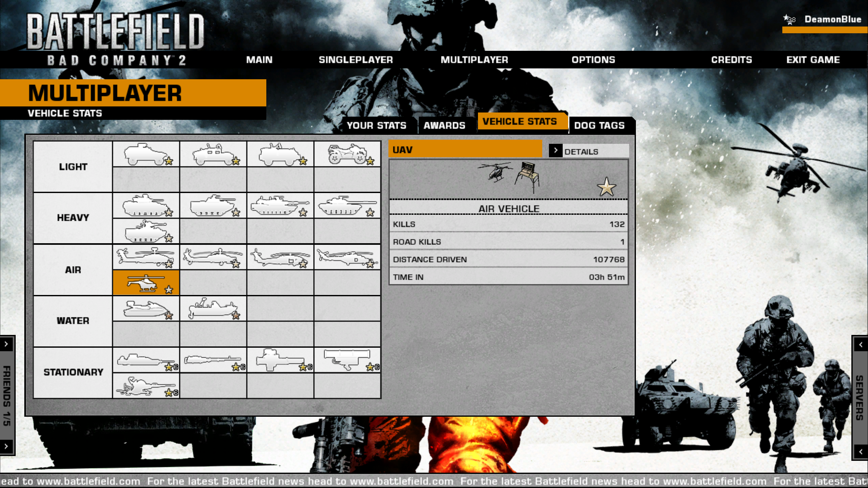Open the Friends 1/5 side panel
Viewport: 868px width, 488px height.
click(7, 395)
